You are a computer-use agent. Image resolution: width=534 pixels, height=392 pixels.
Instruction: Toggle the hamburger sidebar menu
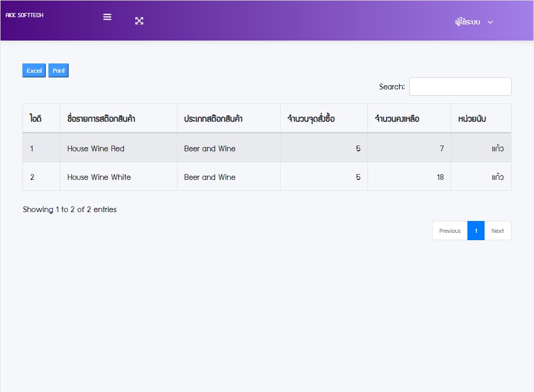[107, 17]
